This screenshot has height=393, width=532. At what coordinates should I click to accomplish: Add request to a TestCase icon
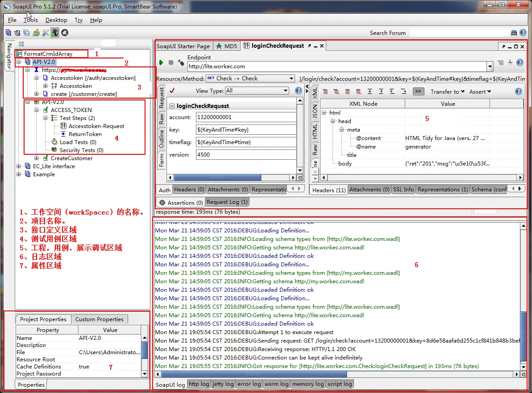tap(181, 62)
